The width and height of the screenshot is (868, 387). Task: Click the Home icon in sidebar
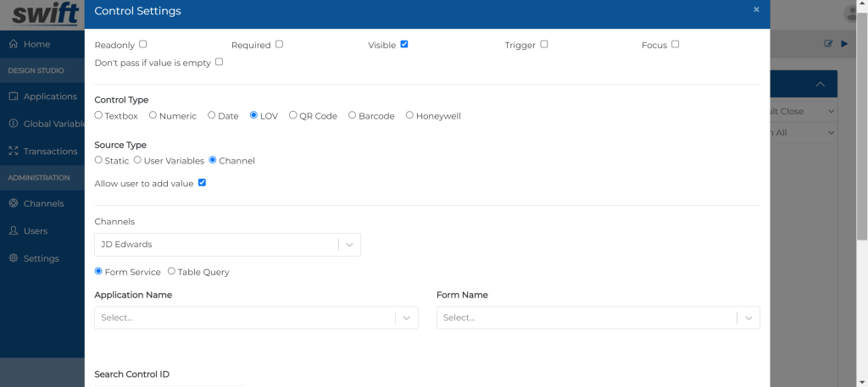click(x=14, y=44)
